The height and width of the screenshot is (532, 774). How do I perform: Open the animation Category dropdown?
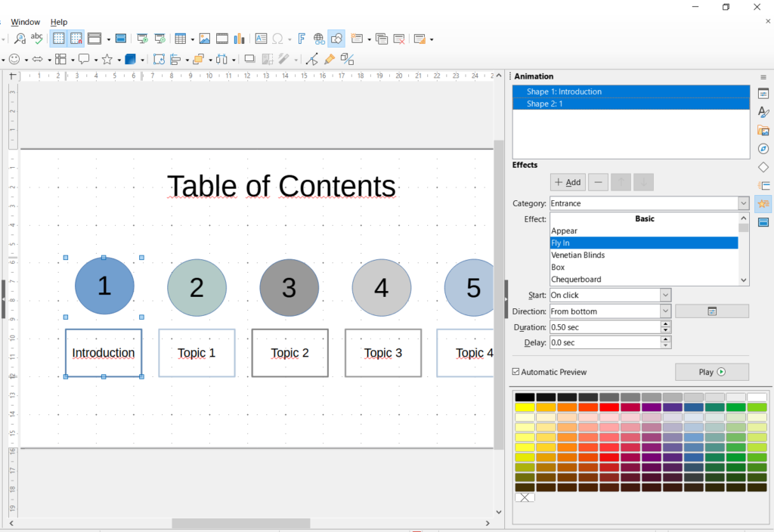point(743,203)
